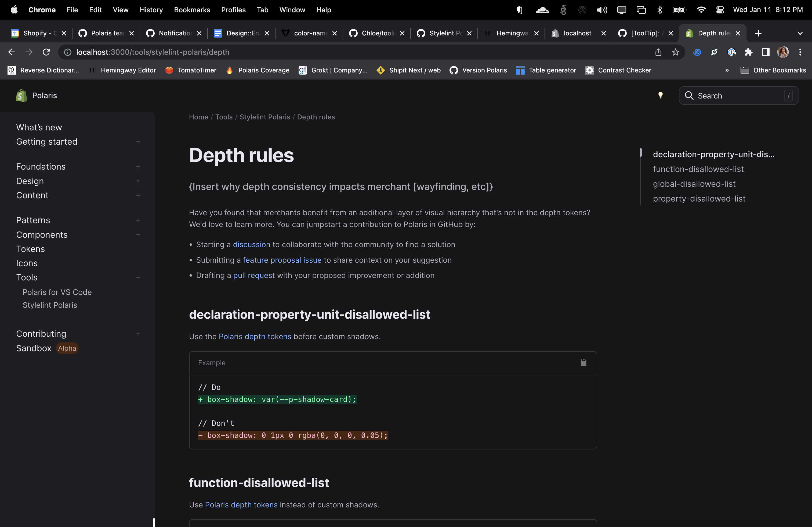The width and height of the screenshot is (812, 527).
Task: Open the Bookmarks menu
Action: 192,10
